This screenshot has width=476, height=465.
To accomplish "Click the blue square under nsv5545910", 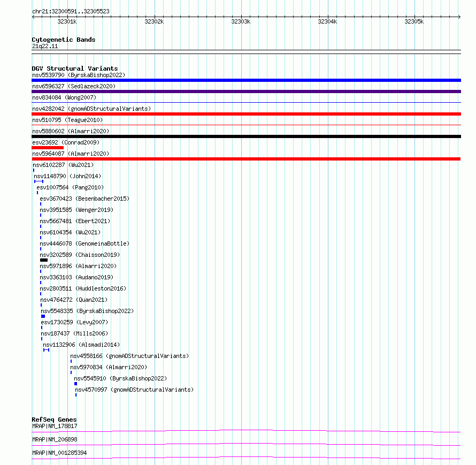I will coord(75,384).
